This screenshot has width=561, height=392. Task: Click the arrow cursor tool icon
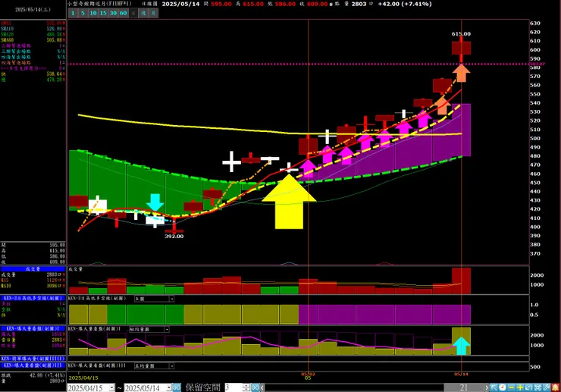494,387
